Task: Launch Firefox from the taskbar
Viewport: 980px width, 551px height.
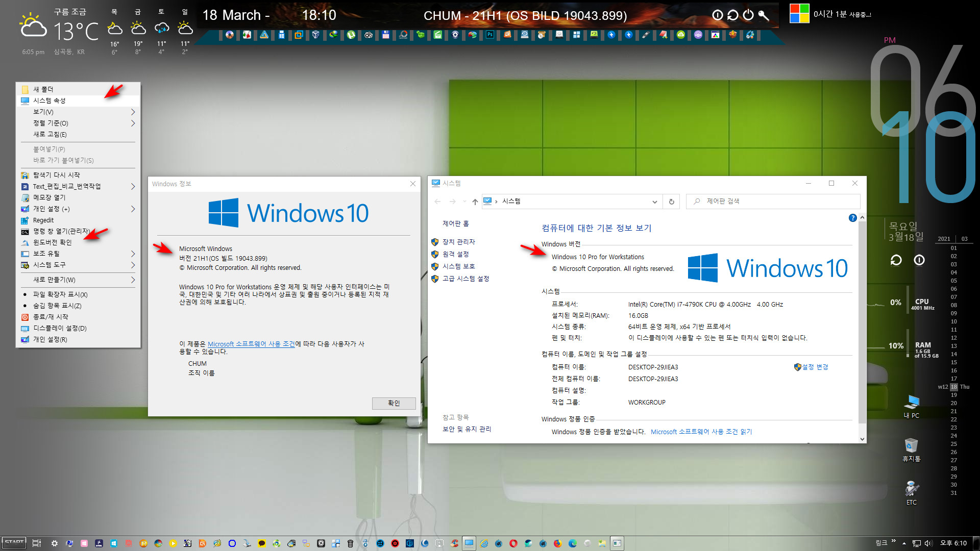Action: point(557,543)
